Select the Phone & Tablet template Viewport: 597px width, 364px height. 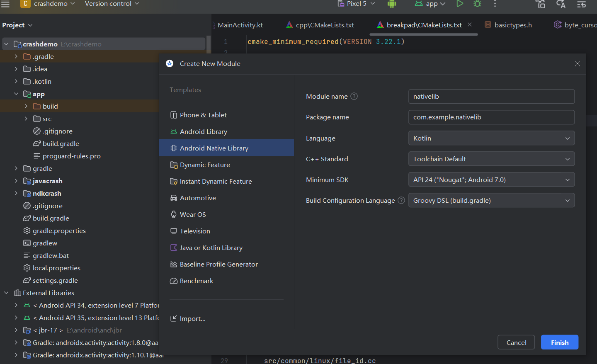pyautogui.click(x=226, y=115)
